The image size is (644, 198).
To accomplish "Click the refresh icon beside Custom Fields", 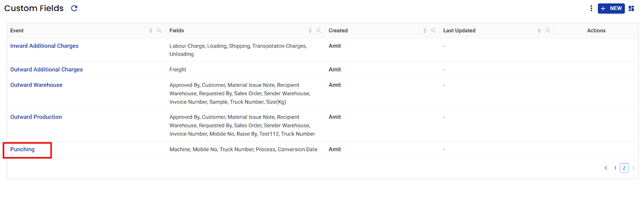I will point(74,8).
